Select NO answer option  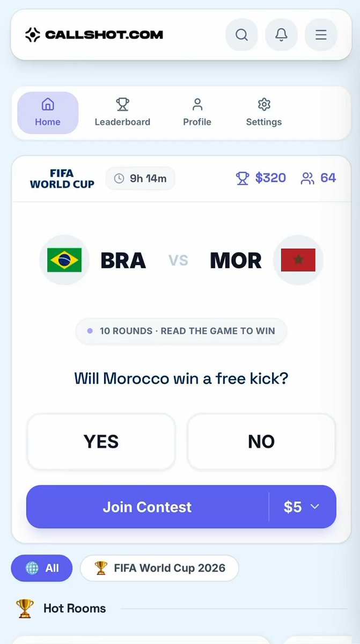click(x=261, y=441)
